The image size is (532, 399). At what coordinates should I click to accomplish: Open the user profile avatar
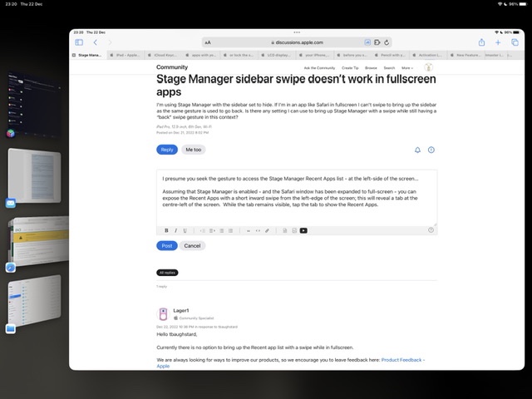(x=429, y=67)
